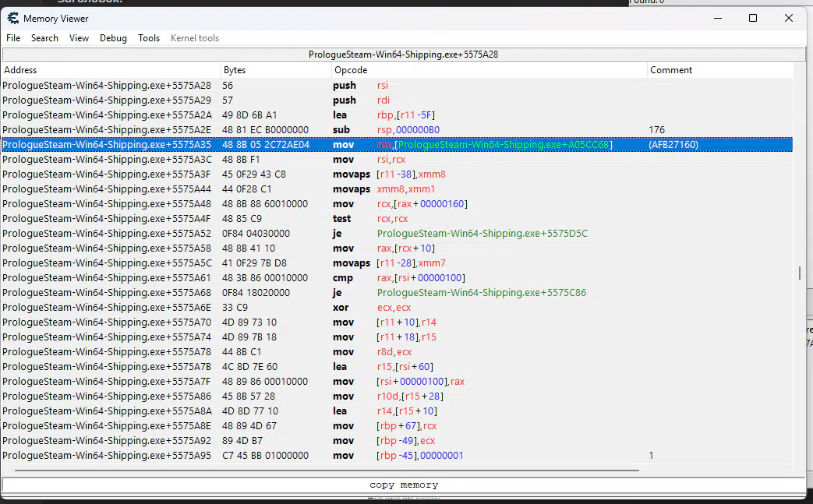Open the Search menu

point(44,38)
